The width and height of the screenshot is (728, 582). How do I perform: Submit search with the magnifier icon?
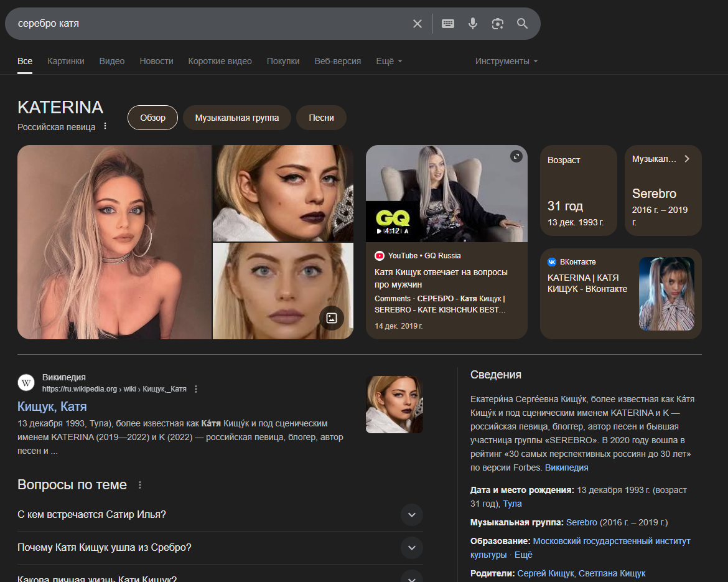[x=522, y=24]
